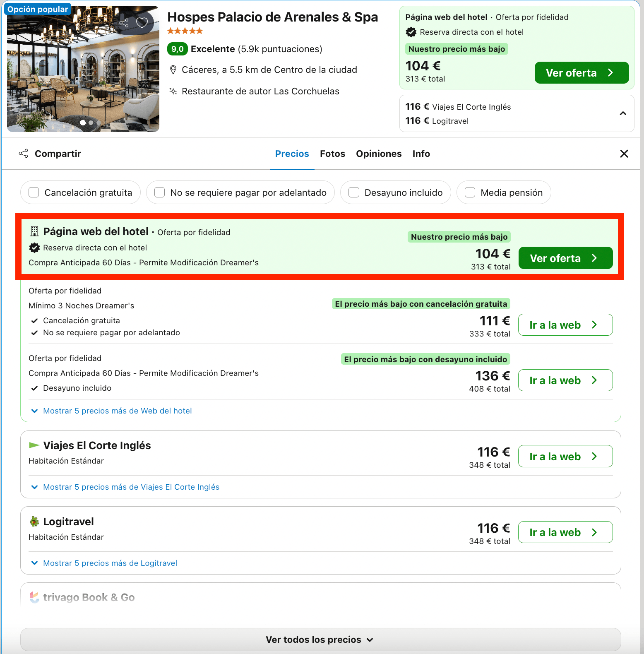Open the Fotos tab
644x654 pixels.
(332, 154)
